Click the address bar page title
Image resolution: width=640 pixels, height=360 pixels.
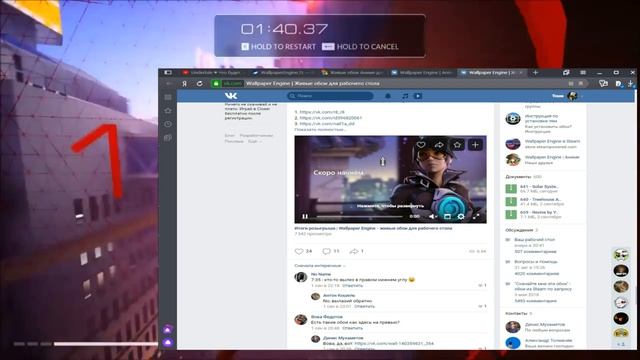coord(312,83)
